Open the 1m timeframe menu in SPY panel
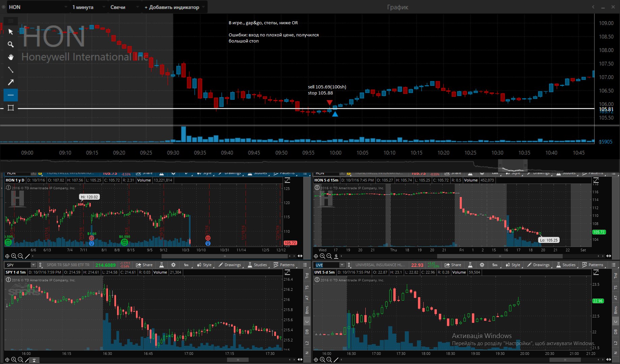Screen dimensions: 620x364 coord(186,265)
